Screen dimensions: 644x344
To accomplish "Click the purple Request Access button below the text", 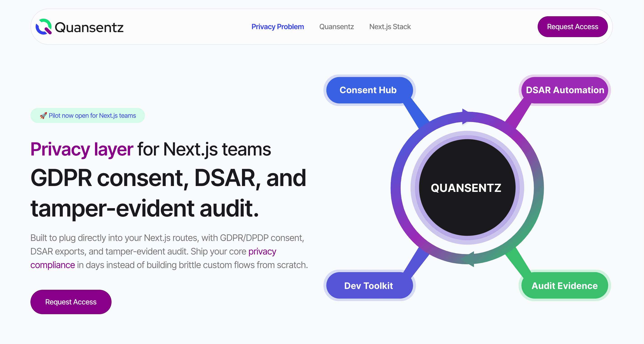I will coord(71,302).
